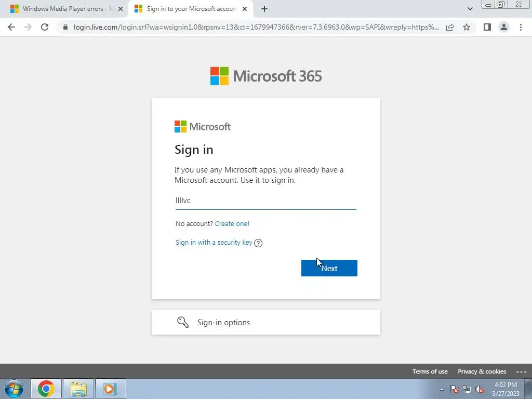This screenshot has height=399, width=532.
Task: Open the browser side panel
Action: tap(487, 27)
